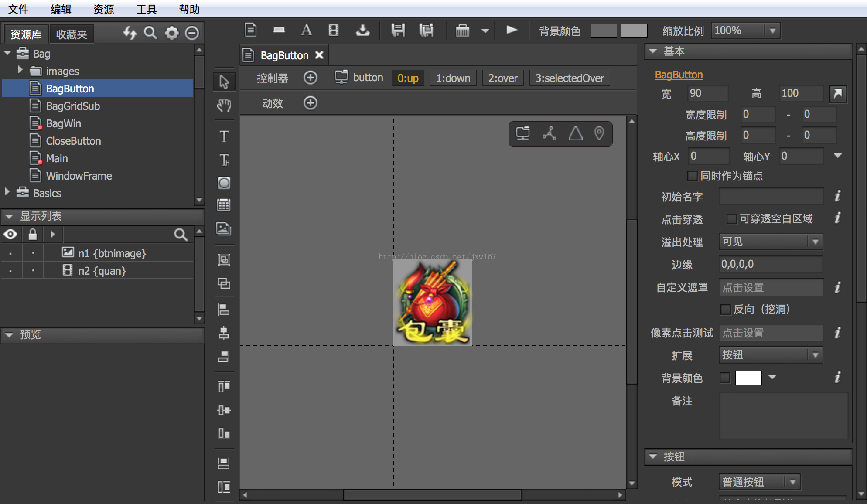Screen dimensions: 867x504
Task: Click the 点击设置 button for 自定义遮罩
Action: coord(771,287)
